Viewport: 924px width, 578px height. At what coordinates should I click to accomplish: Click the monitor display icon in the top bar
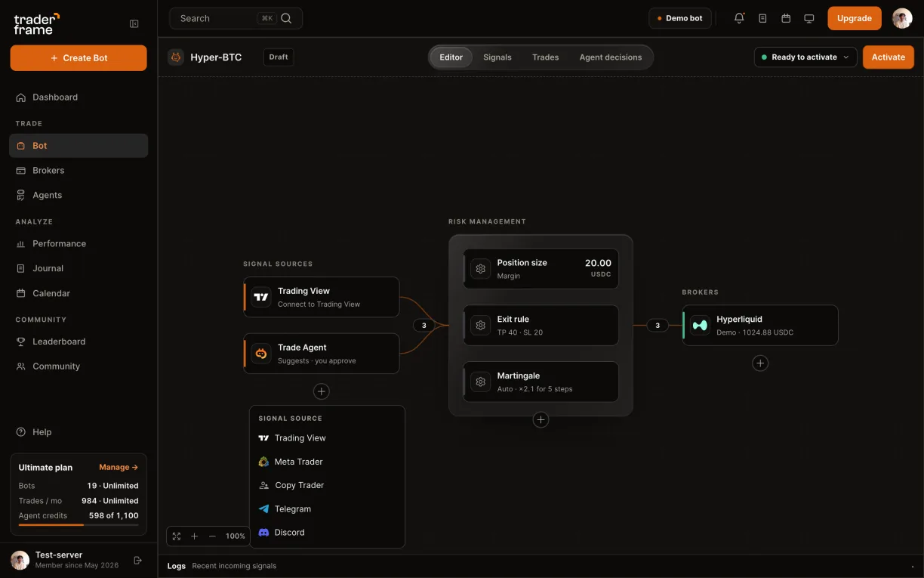[x=809, y=18]
